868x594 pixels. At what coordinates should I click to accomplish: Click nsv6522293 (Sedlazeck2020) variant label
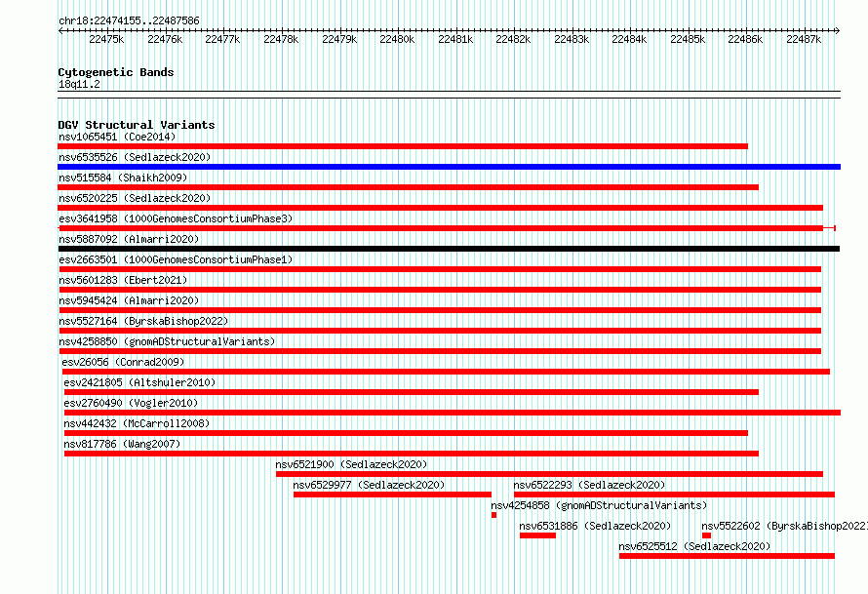click(589, 485)
